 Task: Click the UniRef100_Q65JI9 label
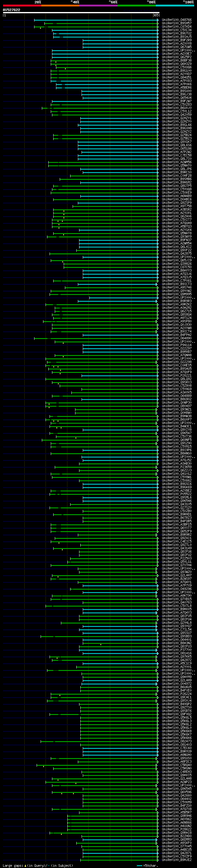tap(176, 260)
